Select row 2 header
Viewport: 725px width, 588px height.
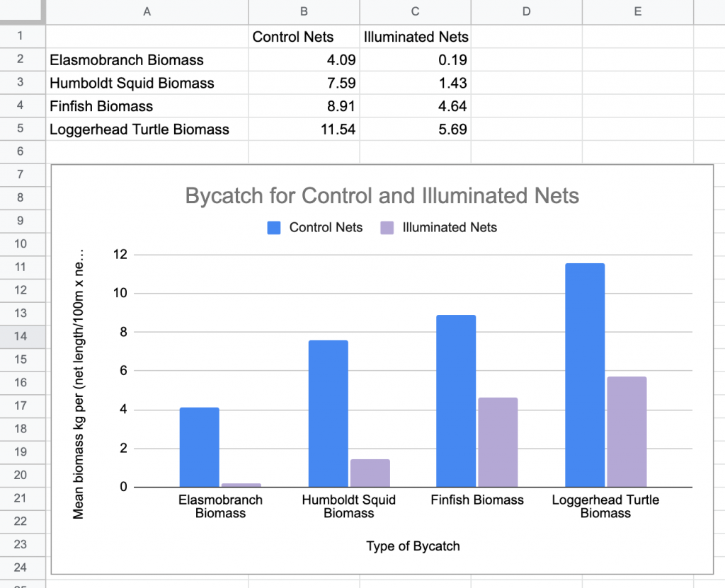pos(21,59)
